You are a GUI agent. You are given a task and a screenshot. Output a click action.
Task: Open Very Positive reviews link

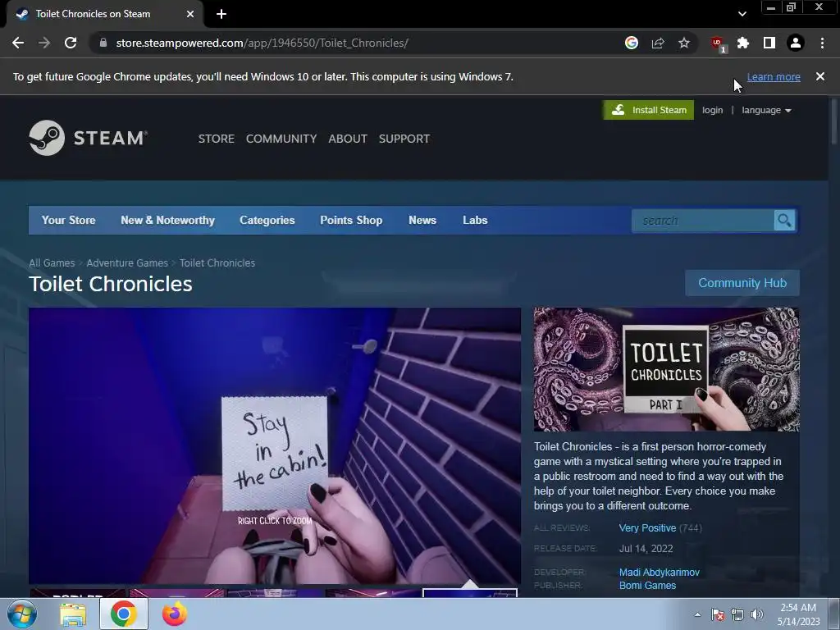647,527
